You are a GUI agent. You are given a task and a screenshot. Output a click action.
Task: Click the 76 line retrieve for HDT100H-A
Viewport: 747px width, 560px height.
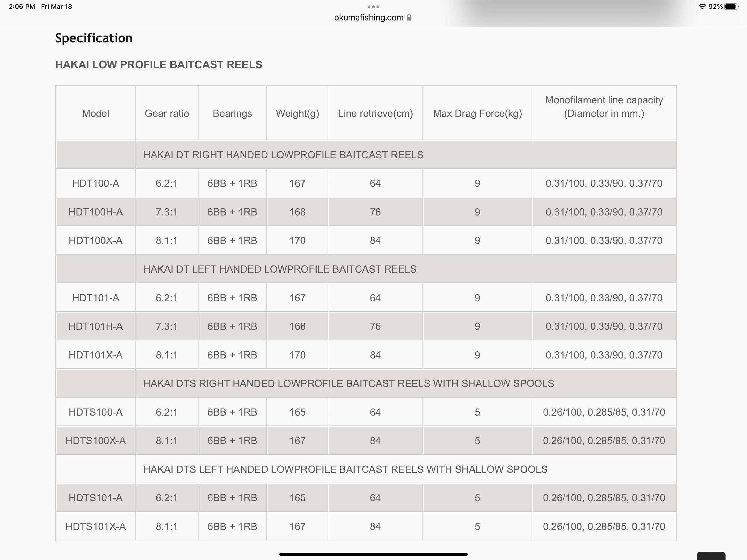(375, 212)
